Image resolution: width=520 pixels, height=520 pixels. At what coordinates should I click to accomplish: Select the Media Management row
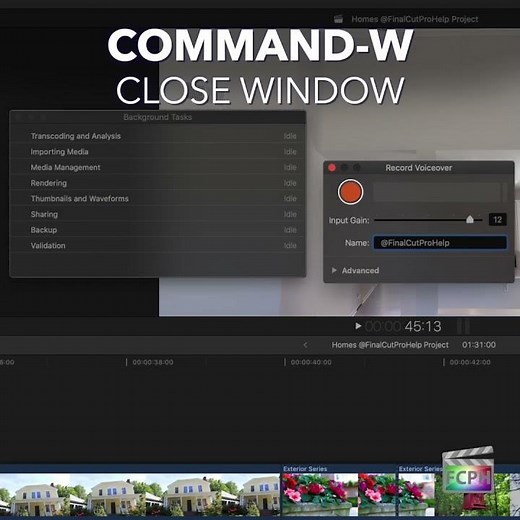tap(158, 167)
